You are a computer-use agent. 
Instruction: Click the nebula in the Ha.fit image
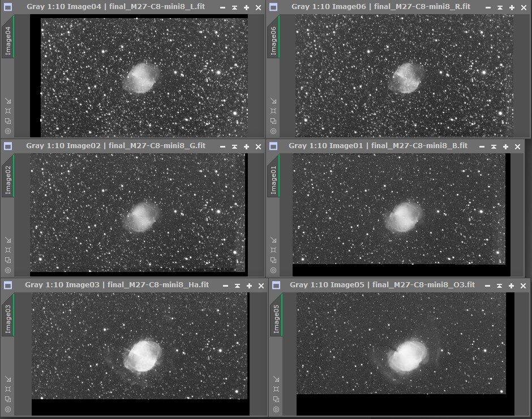pyautogui.click(x=143, y=356)
